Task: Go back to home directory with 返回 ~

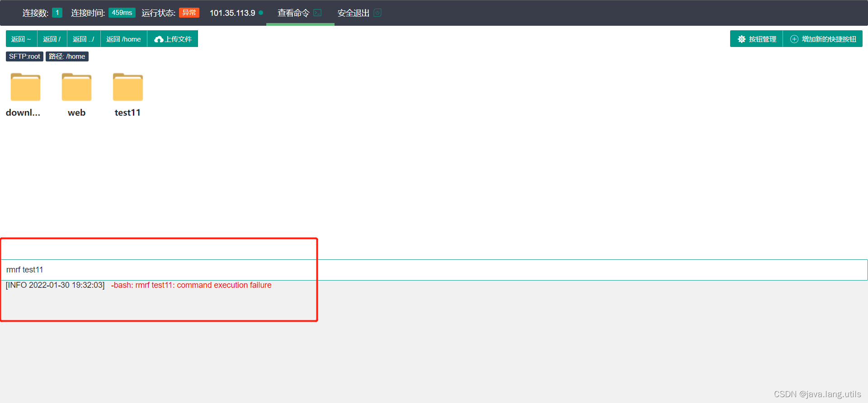Action: click(21, 39)
